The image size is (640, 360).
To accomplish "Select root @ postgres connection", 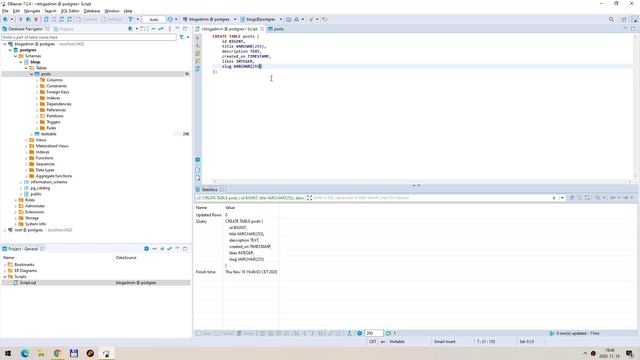I will pyautogui.click(x=28, y=230).
